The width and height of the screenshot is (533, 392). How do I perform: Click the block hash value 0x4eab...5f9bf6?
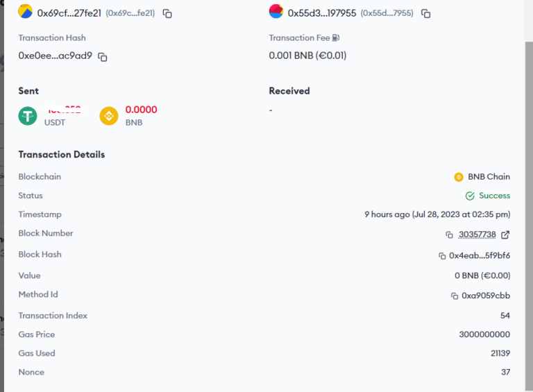(480, 255)
